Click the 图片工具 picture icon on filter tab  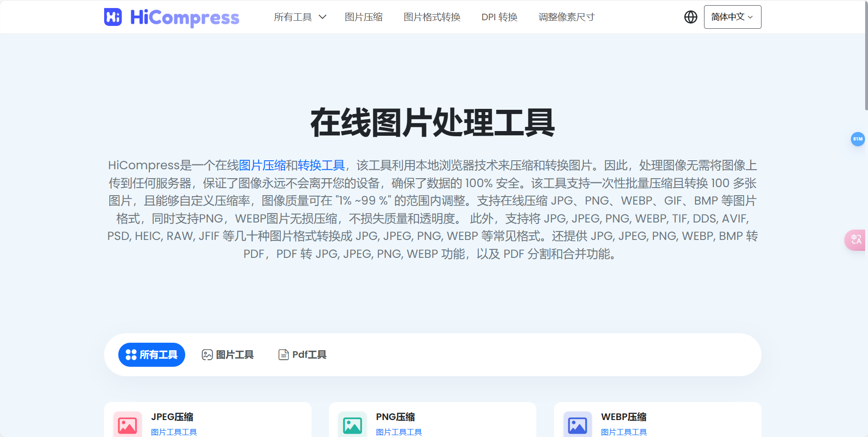206,355
